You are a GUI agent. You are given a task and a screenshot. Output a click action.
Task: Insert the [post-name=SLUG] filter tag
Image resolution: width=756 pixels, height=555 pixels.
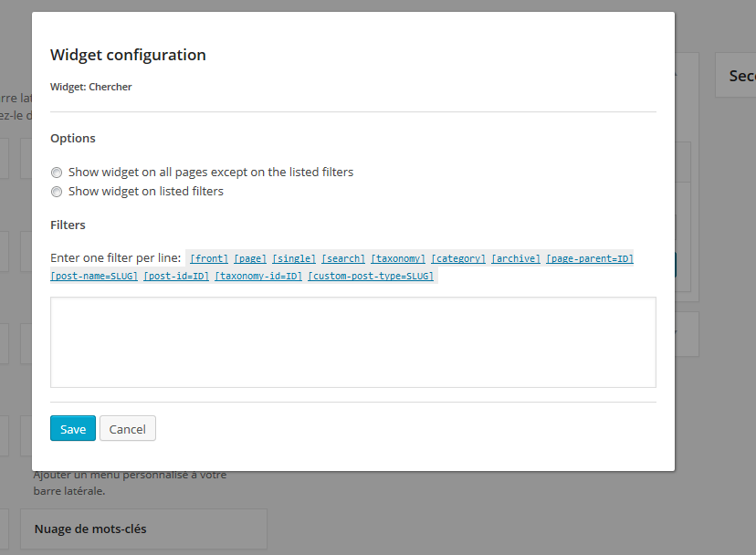click(x=94, y=276)
